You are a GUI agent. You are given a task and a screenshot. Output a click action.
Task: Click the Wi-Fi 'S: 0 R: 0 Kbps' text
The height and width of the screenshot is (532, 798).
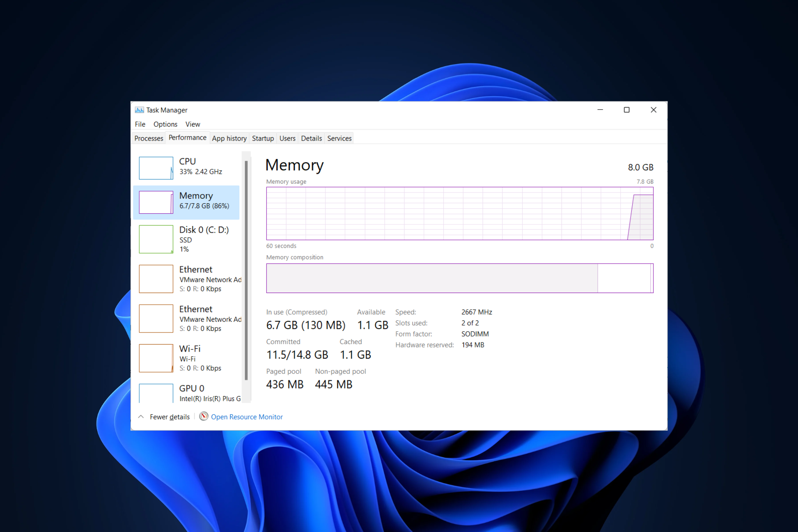coord(200,368)
